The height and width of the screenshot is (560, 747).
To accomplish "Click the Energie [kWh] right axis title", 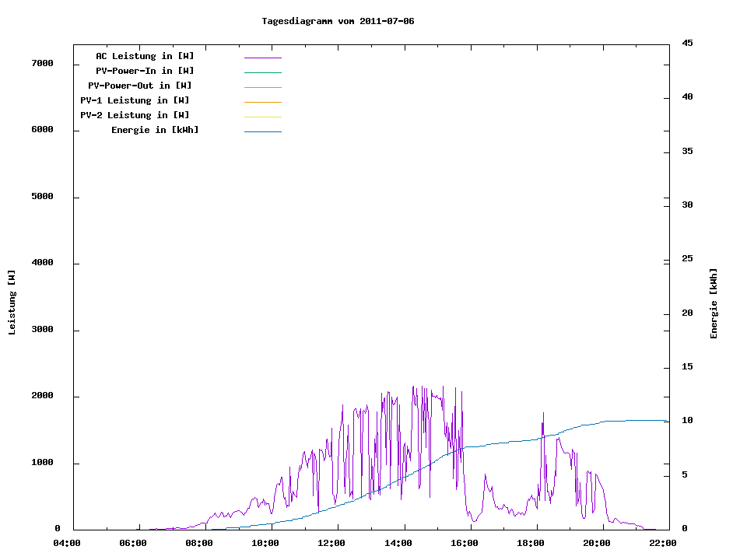I will [714, 303].
